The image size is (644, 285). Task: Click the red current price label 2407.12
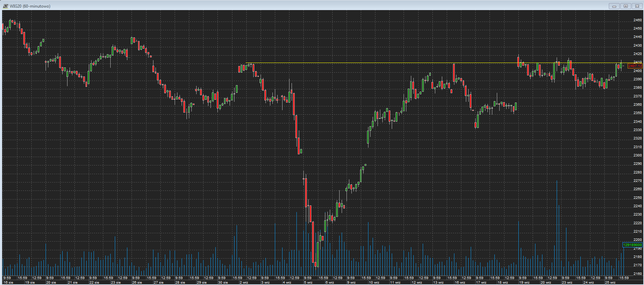[635, 66]
